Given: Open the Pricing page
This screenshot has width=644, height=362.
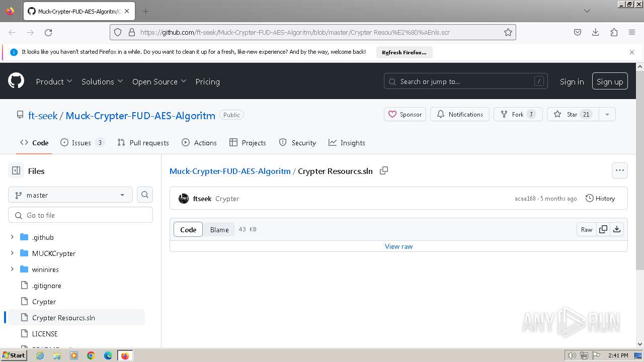Looking at the screenshot, I should coord(207,81).
